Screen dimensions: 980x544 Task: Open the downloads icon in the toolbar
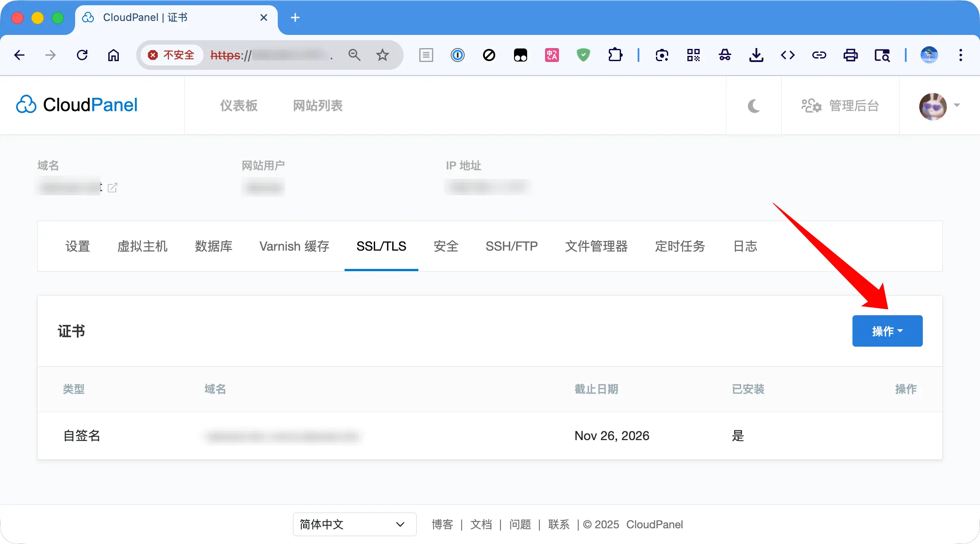[757, 55]
